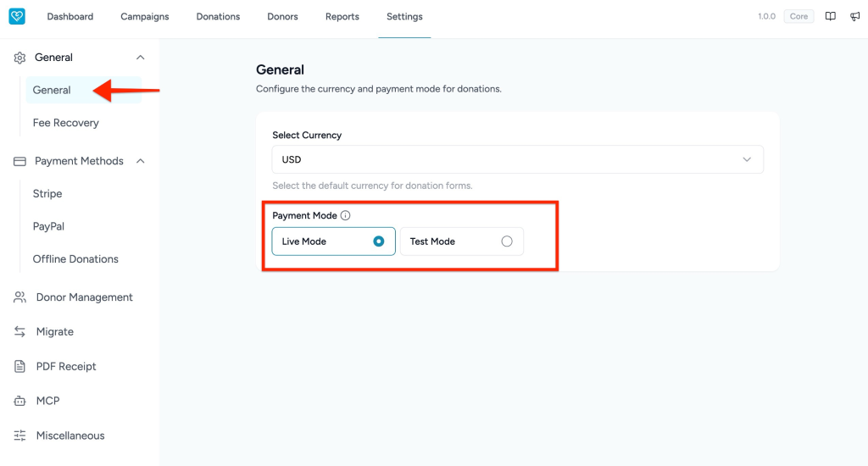The image size is (868, 466).
Task: Open Offline Donations settings
Action: click(75, 259)
